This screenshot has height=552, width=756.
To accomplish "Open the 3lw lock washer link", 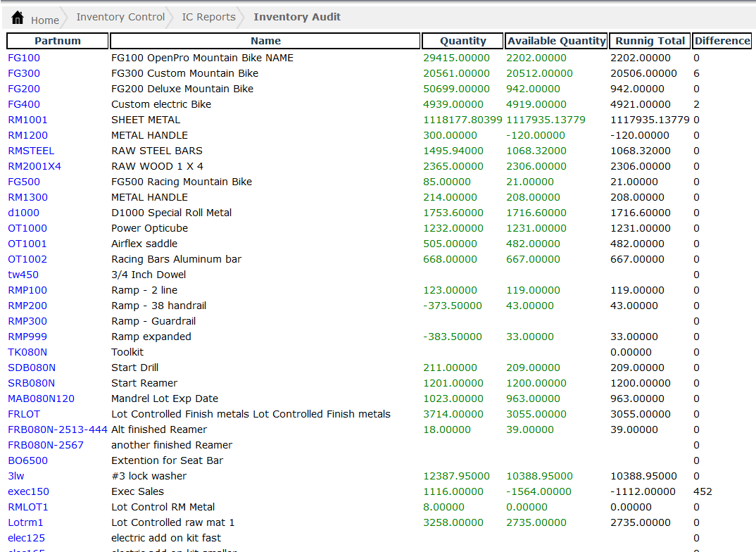I will pos(15,476).
